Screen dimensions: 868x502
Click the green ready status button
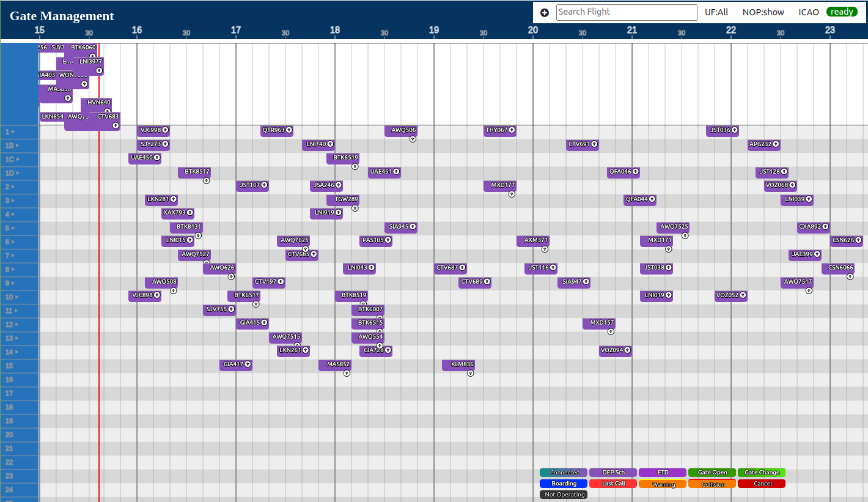(842, 12)
